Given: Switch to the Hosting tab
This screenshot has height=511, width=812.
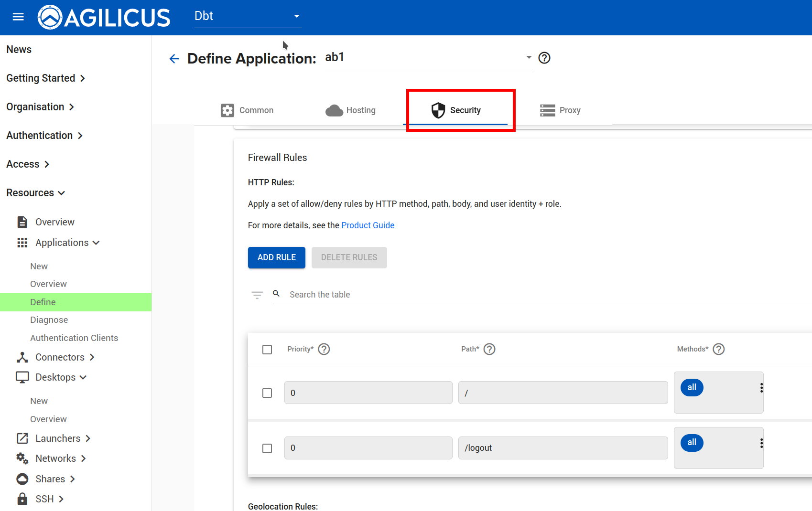Looking at the screenshot, I should (351, 110).
